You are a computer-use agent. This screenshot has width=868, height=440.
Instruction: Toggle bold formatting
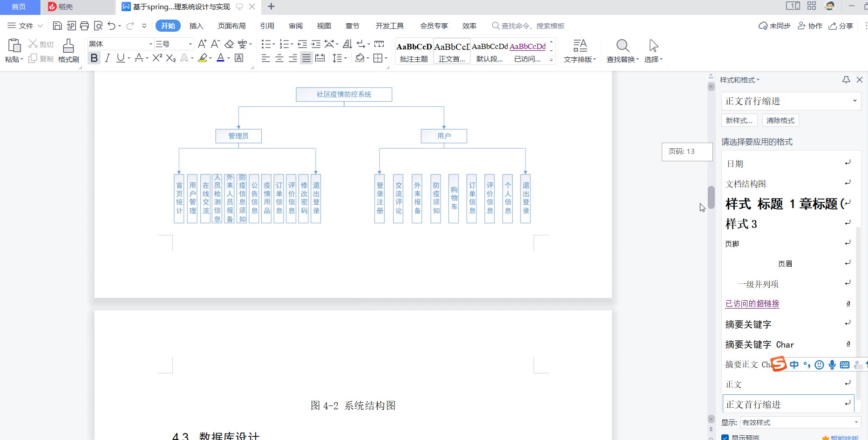pos(94,58)
